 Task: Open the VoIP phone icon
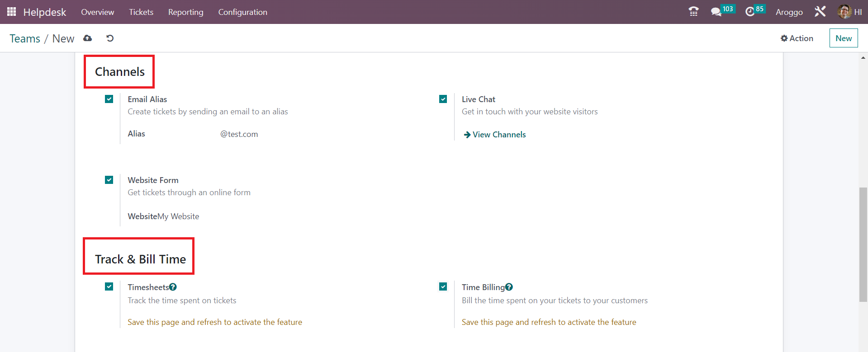[x=693, y=12]
